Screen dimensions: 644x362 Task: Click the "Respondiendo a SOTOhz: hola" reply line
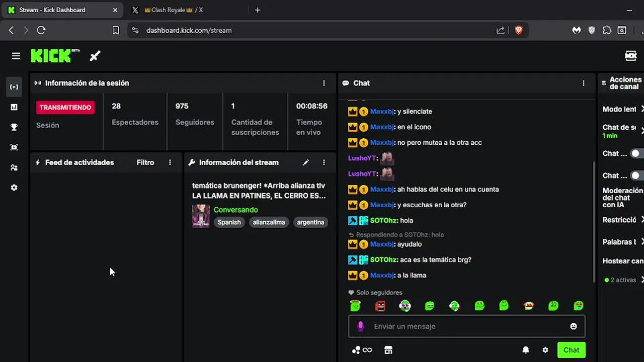(x=396, y=235)
